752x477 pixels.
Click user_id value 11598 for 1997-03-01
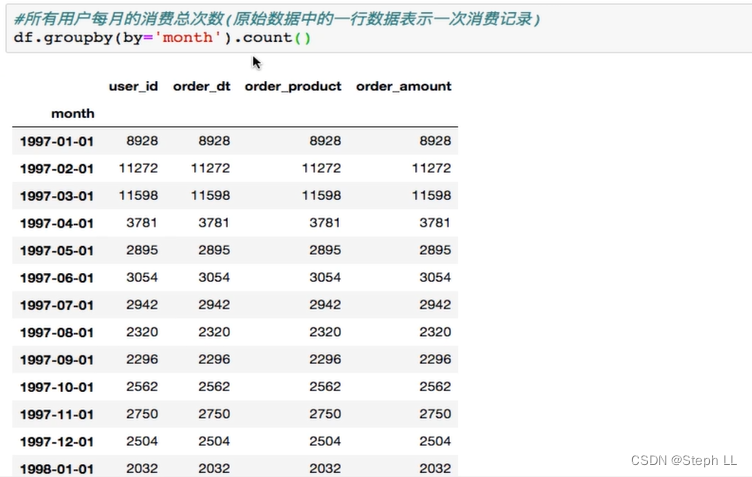tap(138, 196)
